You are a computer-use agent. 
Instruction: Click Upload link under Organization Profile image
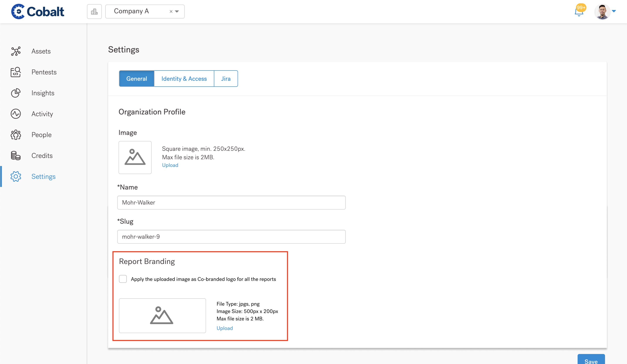point(170,165)
